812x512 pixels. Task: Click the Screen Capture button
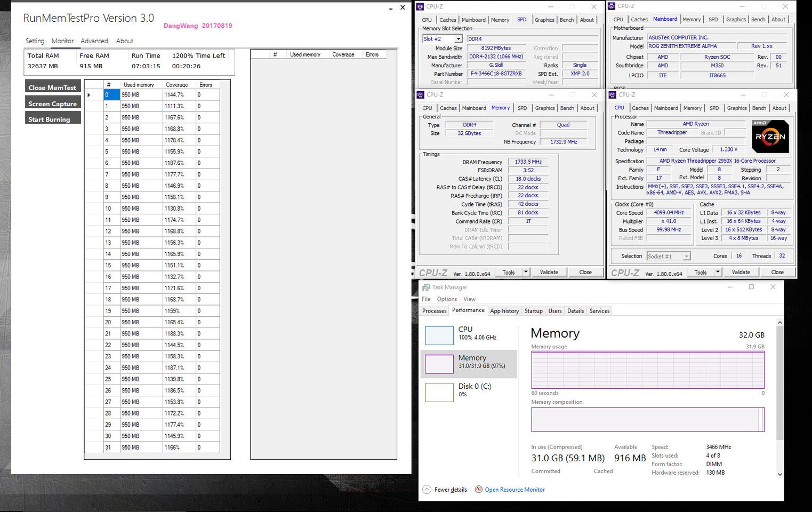click(53, 103)
